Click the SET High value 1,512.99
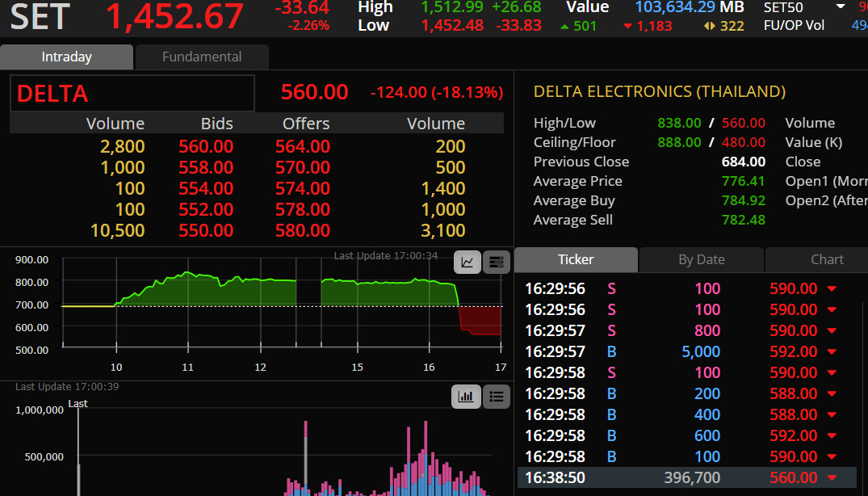 (451, 7)
